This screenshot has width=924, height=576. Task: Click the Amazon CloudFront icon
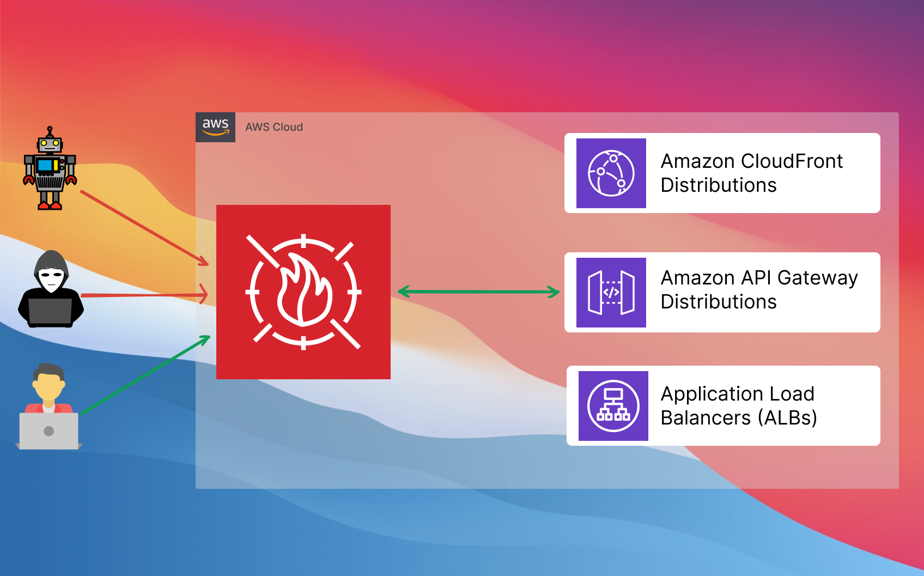(x=611, y=173)
